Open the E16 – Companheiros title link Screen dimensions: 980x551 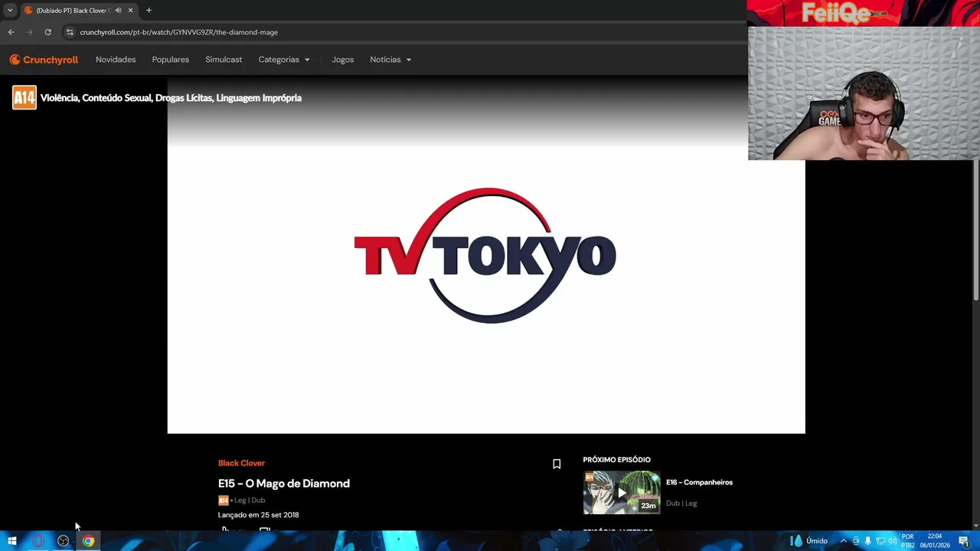point(699,482)
